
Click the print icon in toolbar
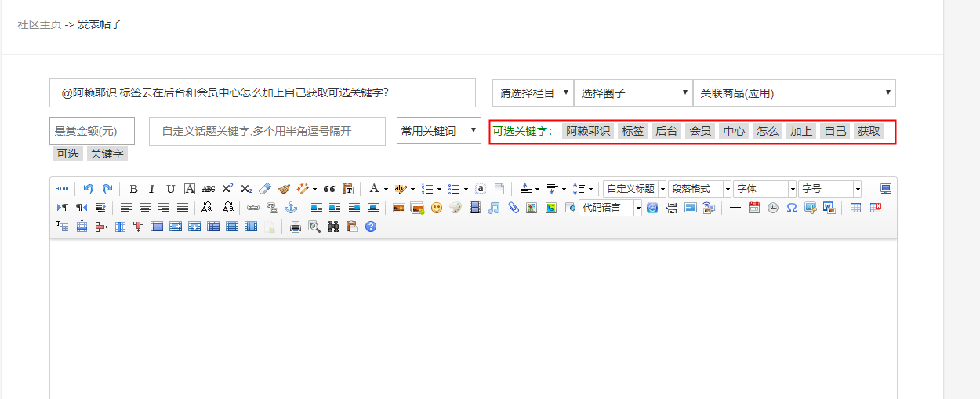[296, 227]
